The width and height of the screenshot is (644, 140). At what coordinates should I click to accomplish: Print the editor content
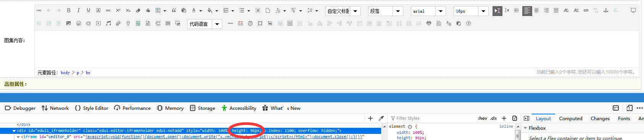pos(429,23)
